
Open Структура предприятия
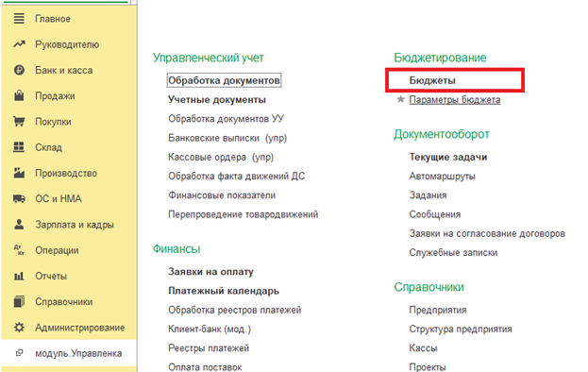(461, 329)
